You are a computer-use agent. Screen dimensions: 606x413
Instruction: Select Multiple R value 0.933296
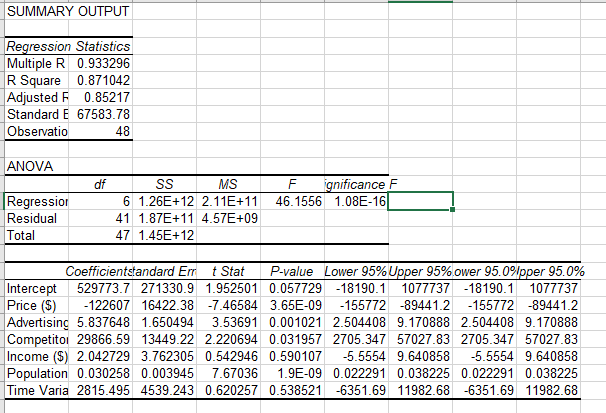[100, 63]
